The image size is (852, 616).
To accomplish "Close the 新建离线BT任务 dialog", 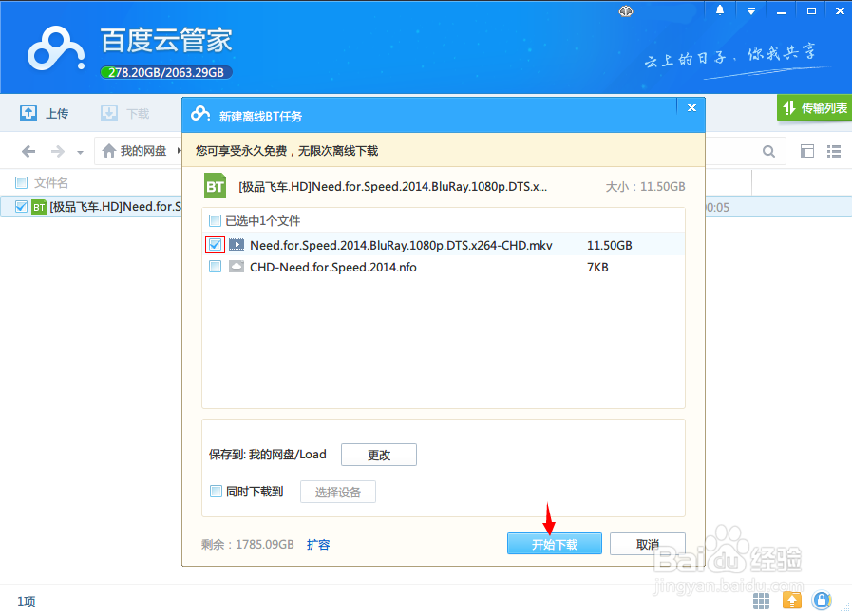I will pos(691,107).
